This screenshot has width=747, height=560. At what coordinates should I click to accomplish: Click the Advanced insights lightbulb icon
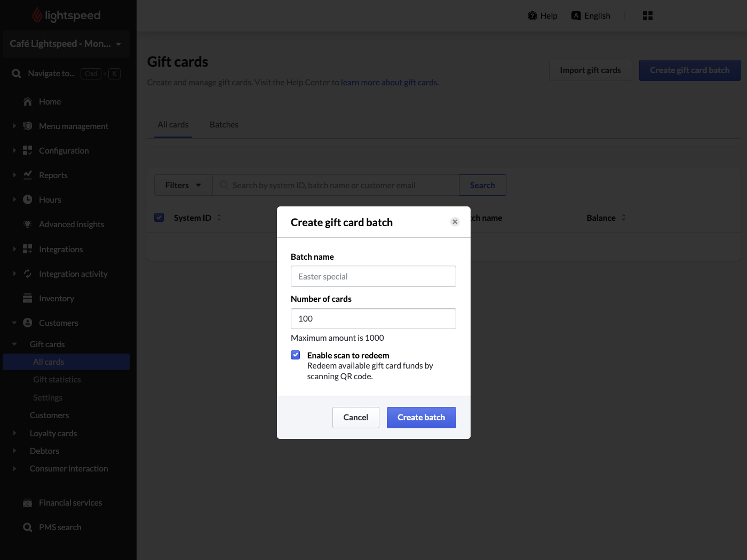pyautogui.click(x=28, y=225)
